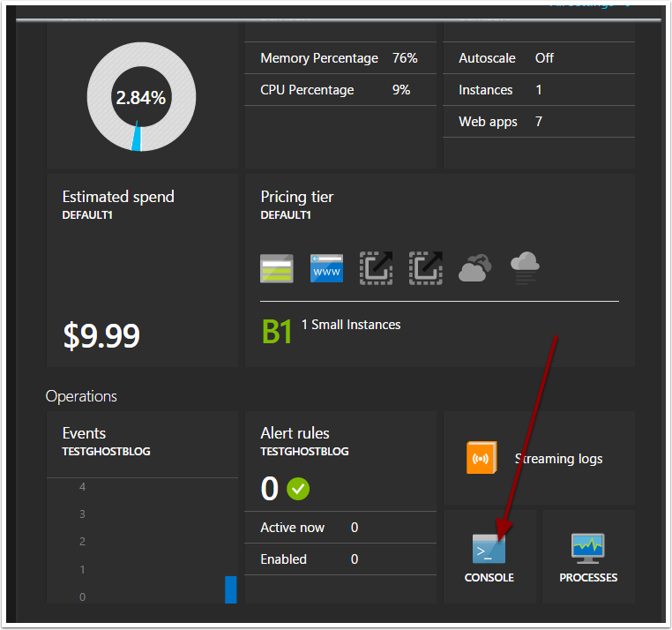Open the Processes monitor icon
Image resolution: width=672 pixels, height=630 pixels.
[587, 548]
